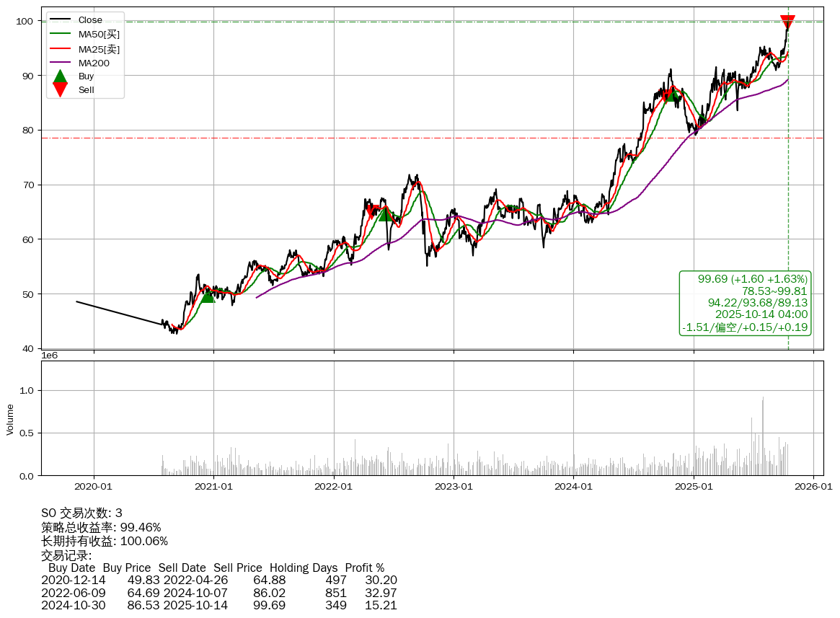Click the MA200 legend entry
Image resolution: width=840 pixels, height=618 pixels.
pyautogui.click(x=94, y=63)
